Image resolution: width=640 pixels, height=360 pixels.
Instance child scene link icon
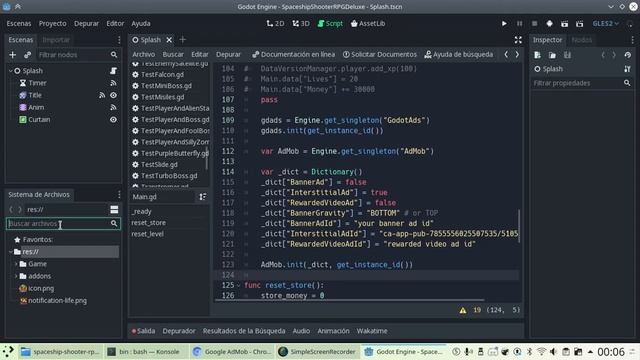pos(27,55)
